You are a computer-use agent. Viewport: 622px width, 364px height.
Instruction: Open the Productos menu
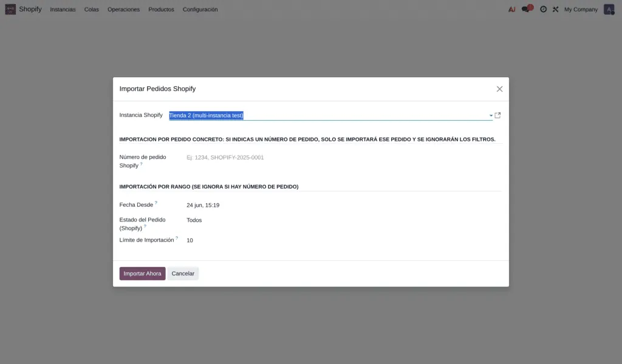161,10
